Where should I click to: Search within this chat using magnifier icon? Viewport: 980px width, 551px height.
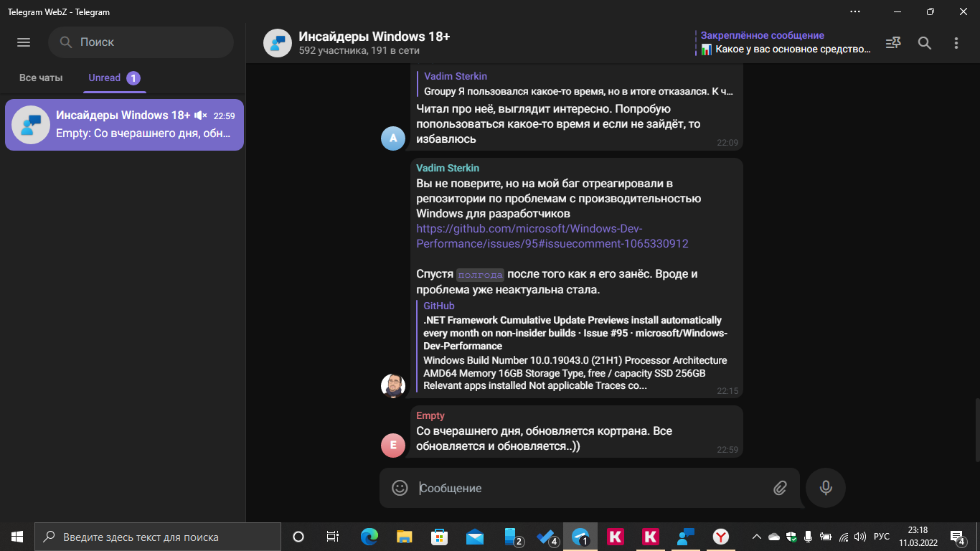(925, 43)
